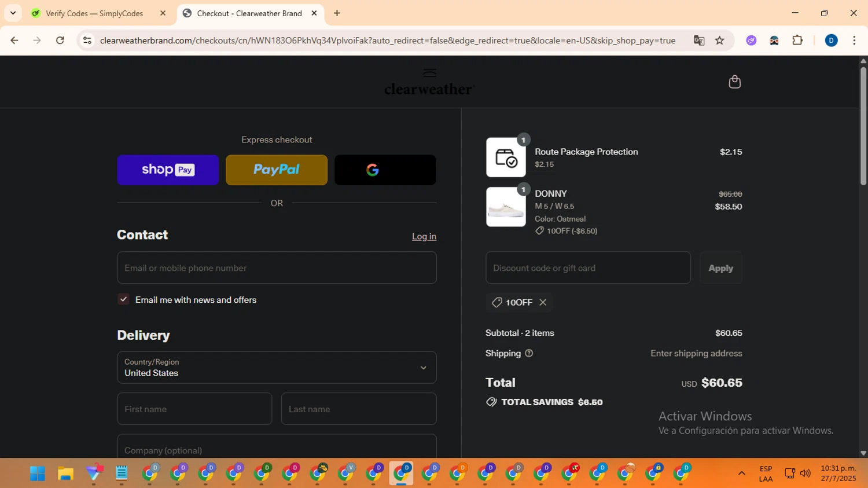This screenshot has height=488, width=868.
Task: Open a new browser tab
Action: (337, 13)
